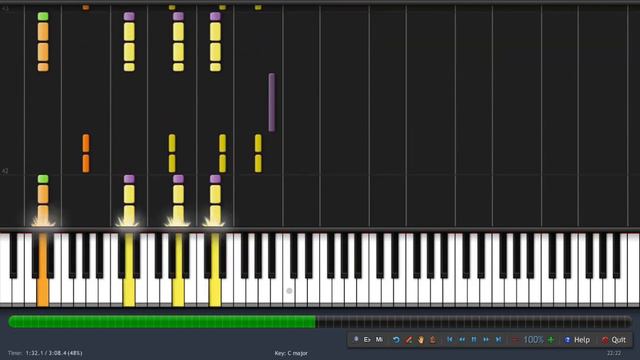The width and height of the screenshot is (640, 360).
Task: Click the 'Key: C major' label
Action: point(291,353)
